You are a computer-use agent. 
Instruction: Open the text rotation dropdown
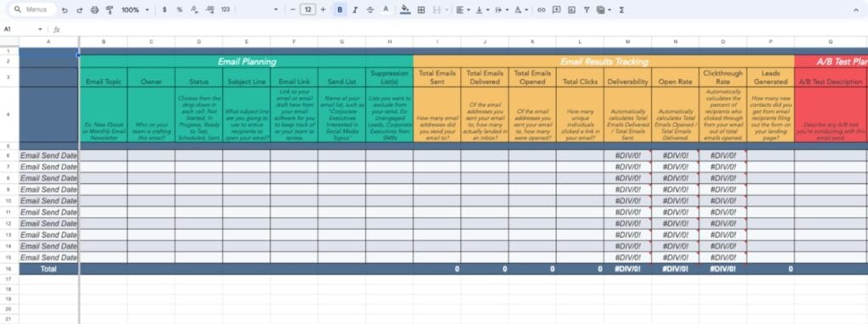pyautogui.click(x=521, y=10)
